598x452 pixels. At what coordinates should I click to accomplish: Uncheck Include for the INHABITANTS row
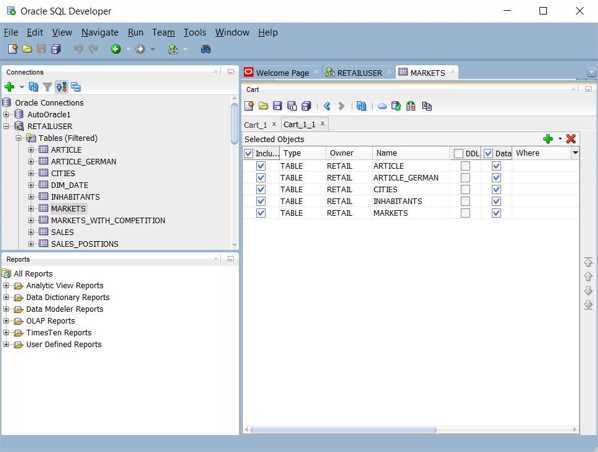[x=260, y=201]
